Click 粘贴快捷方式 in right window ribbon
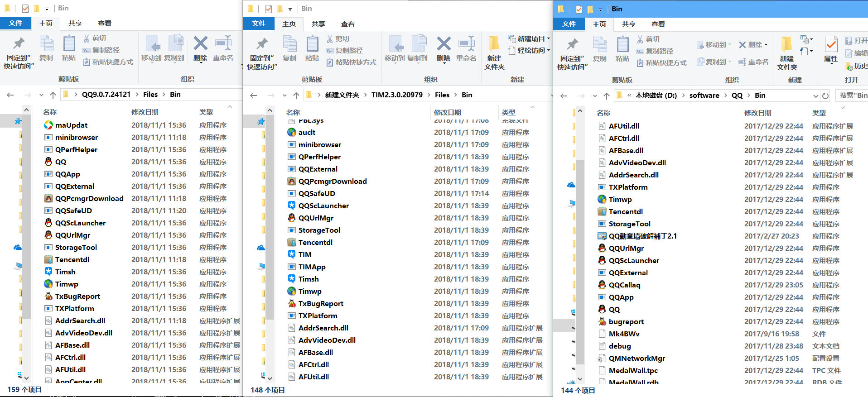 pos(661,63)
